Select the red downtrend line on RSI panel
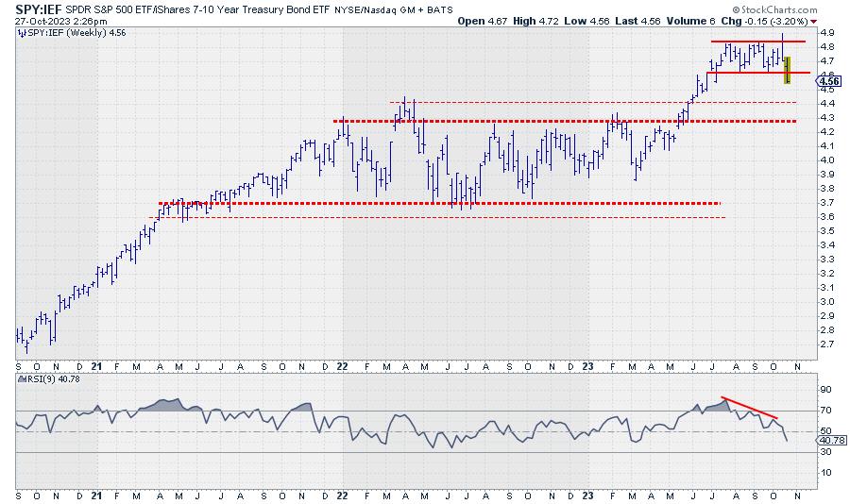The height and width of the screenshot is (504, 850). [x=750, y=407]
